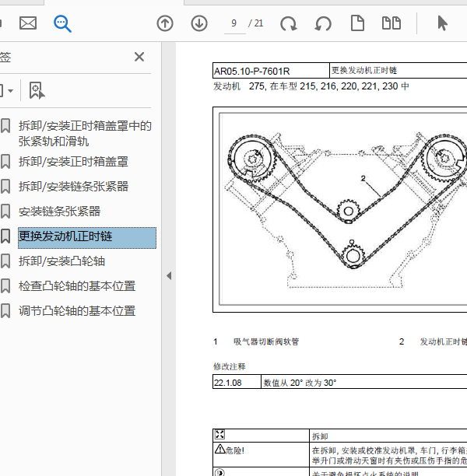Click bookmark icon beside 调节凸轮轴的基本位置

5,311
